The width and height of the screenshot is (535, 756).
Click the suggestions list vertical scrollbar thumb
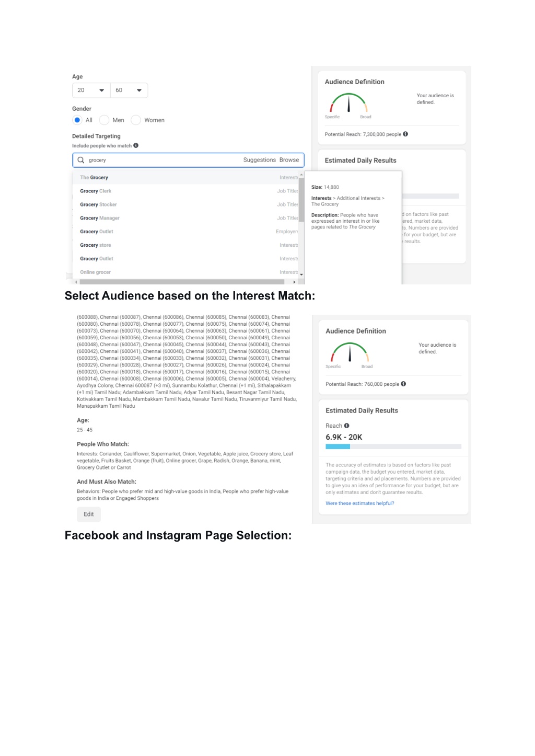[301, 200]
